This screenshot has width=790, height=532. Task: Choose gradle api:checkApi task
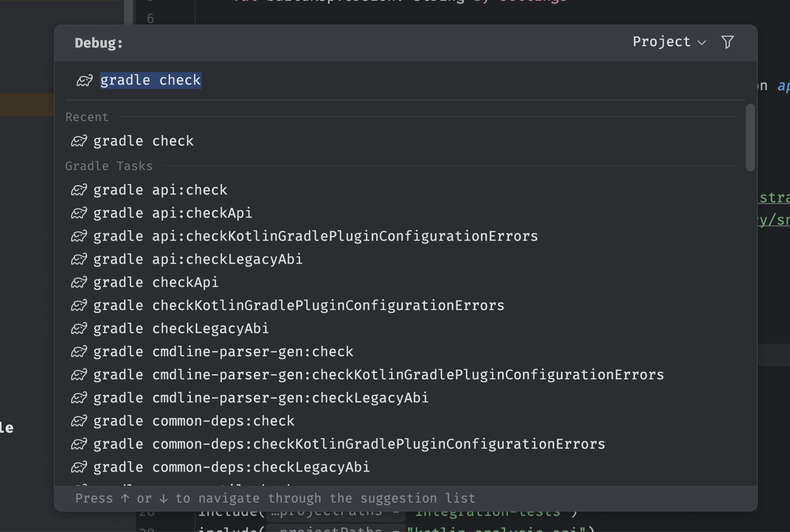172,213
